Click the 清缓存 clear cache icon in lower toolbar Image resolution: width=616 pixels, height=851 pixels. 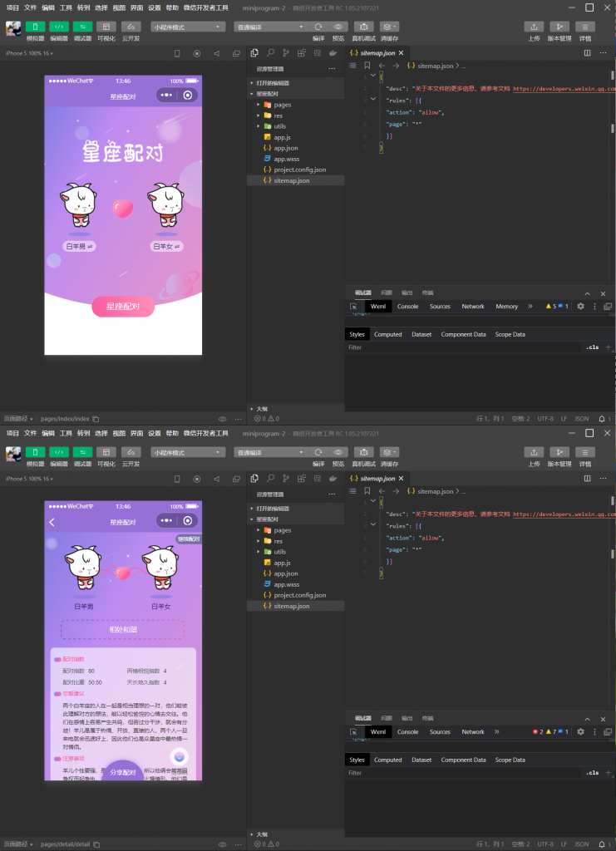[x=389, y=452]
